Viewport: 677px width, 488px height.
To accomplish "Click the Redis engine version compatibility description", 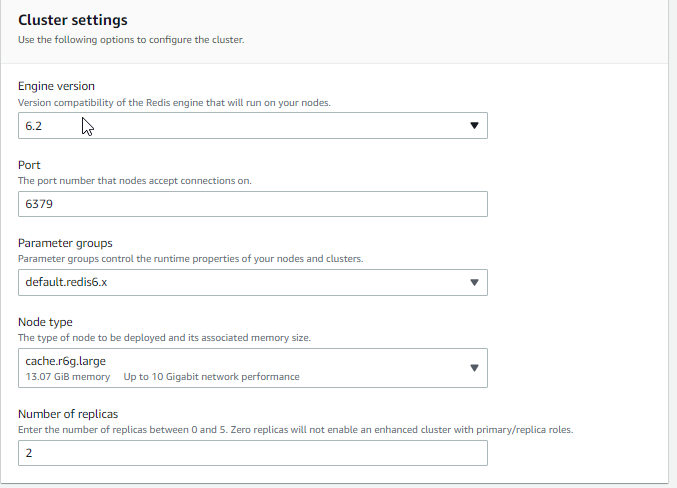I will 174,103.
